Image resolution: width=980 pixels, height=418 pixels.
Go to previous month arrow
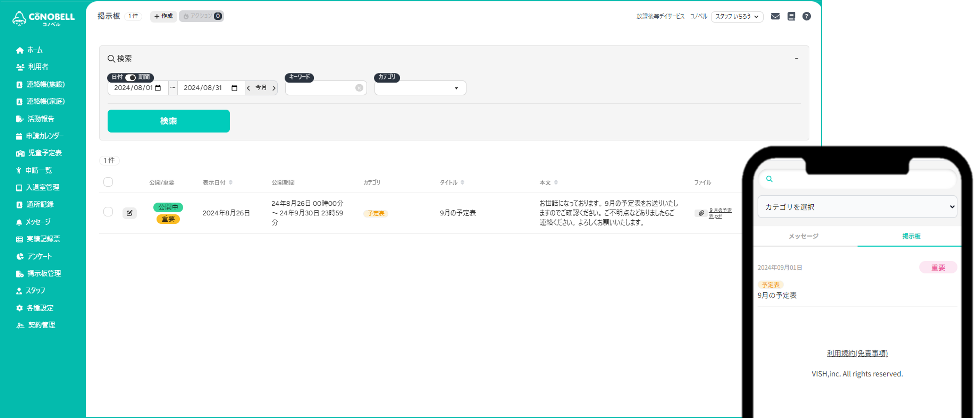(248, 88)
